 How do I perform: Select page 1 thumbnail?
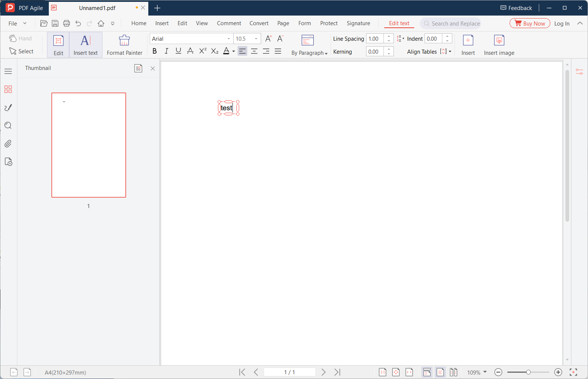coord(89,145)
